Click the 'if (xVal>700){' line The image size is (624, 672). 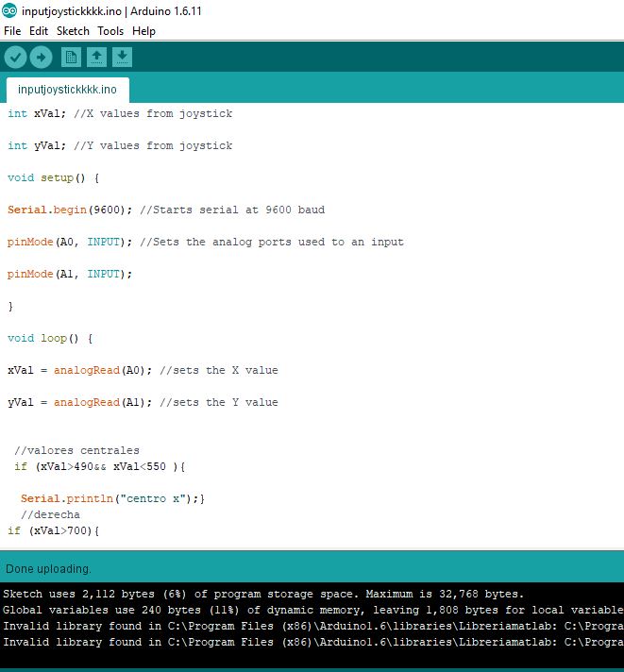[54, 531]
